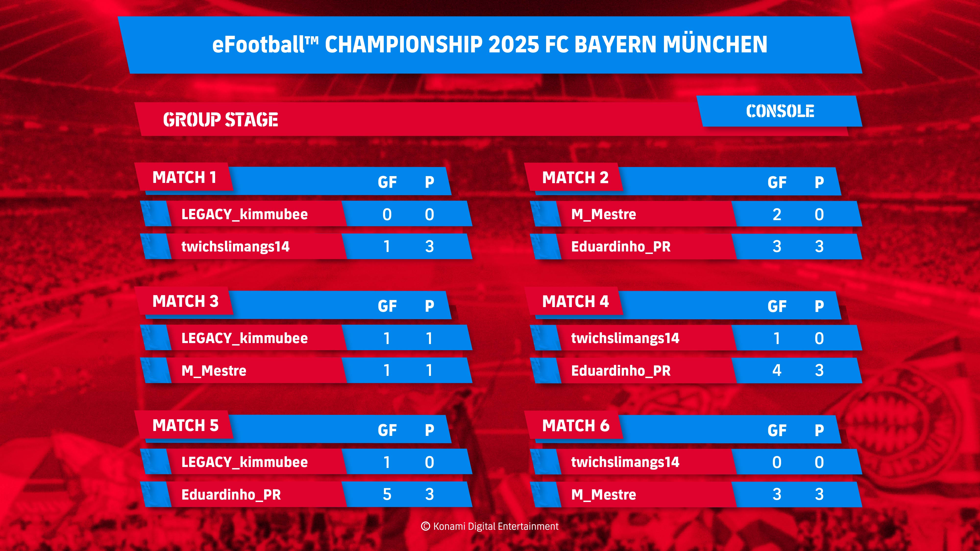Click blue badge beside twichslimangs14 in Match 1
Screen dimensions: 980x551
coord(156,246)
